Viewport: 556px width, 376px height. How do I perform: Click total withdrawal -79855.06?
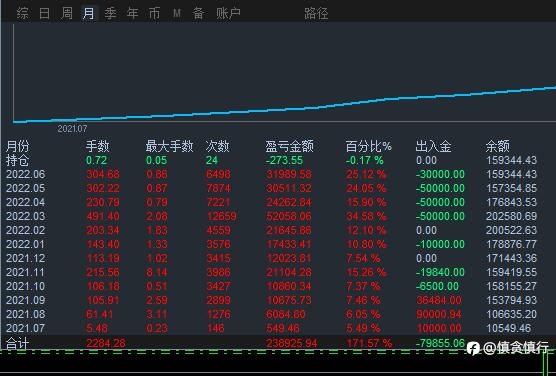point(440,343)
